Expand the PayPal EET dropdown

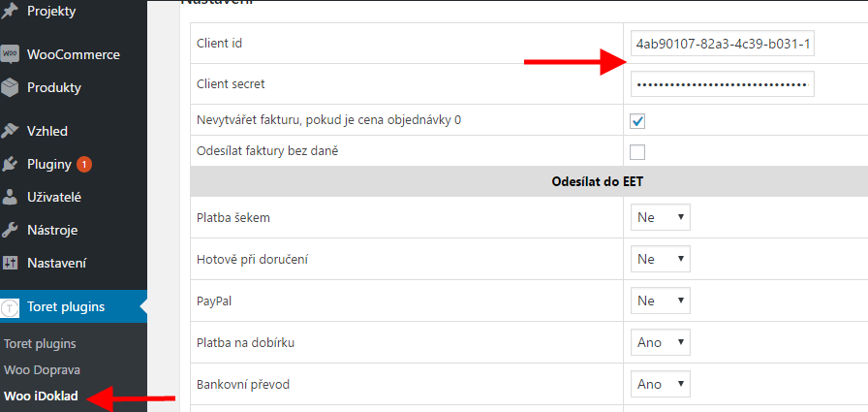[661, 301]
